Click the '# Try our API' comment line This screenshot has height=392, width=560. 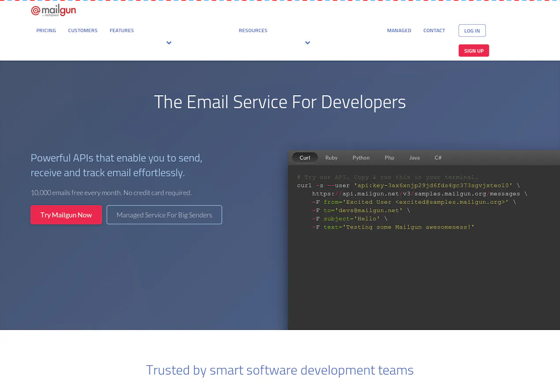(x=388, y=177)
